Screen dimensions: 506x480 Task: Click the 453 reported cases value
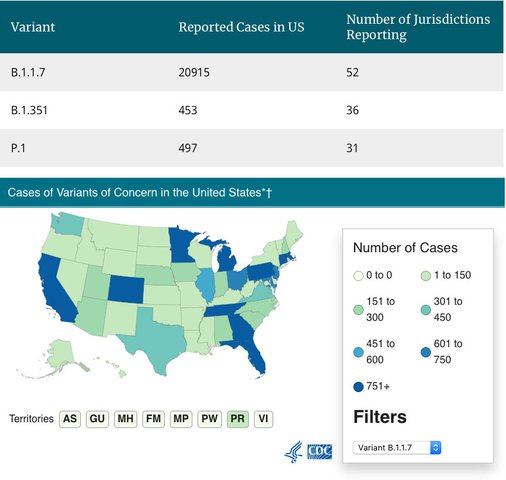pos(188,110)
